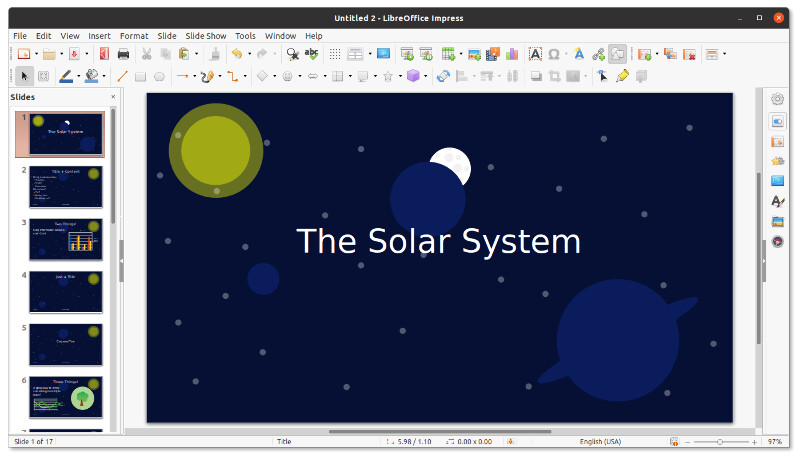The image size is (800, 458).
Task: Click the Check Spelling abc icon
Action: pyautogui.click(x=312, y=54)
